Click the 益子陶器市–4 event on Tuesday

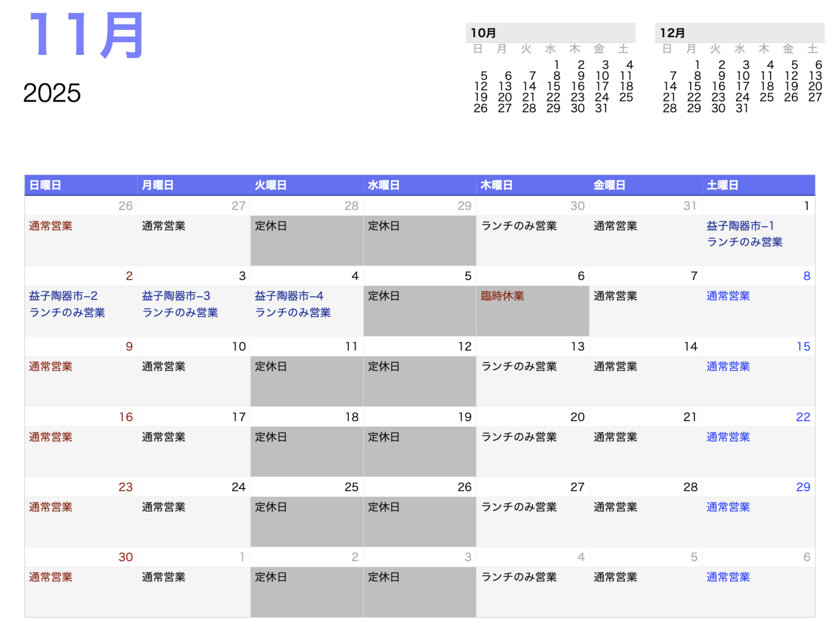289,296
